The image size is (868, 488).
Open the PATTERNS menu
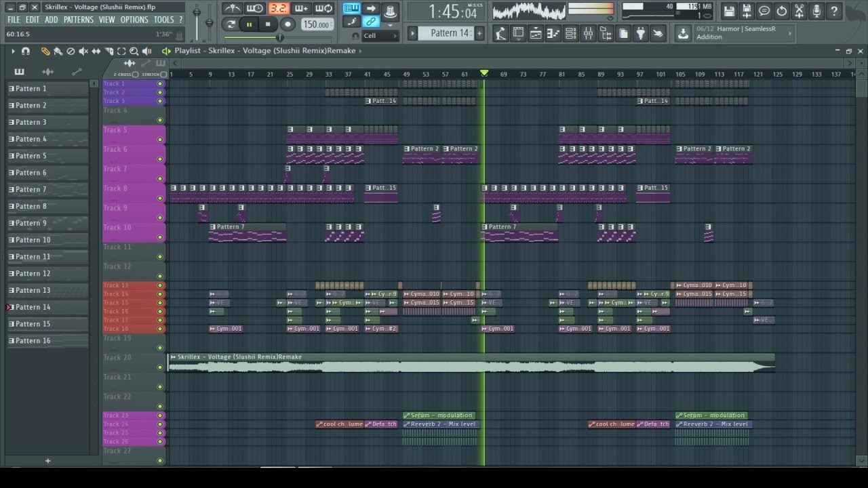coord(79,20)
